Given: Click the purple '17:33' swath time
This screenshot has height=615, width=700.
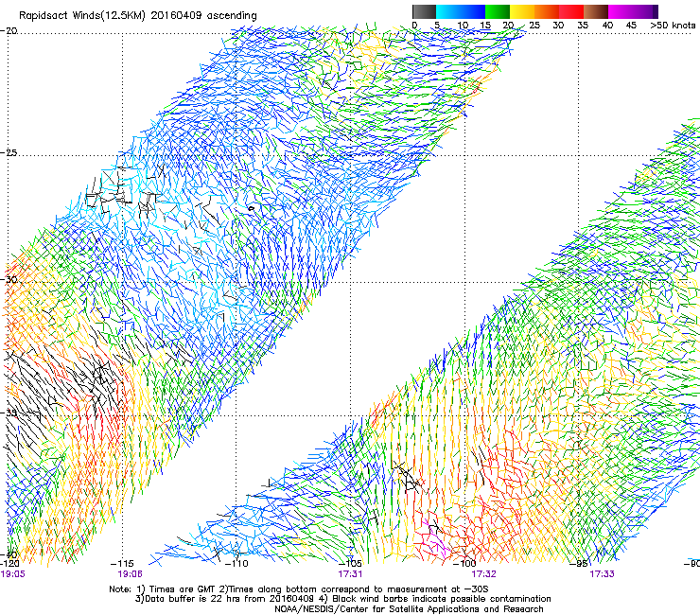Looking at the screenshot, I should pos(602,574).
